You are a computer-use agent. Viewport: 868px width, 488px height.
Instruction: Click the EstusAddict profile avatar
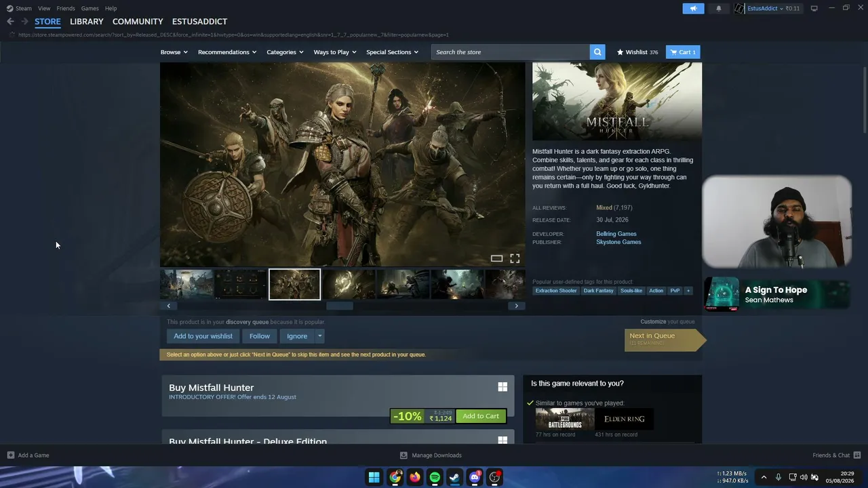[739, 8]
